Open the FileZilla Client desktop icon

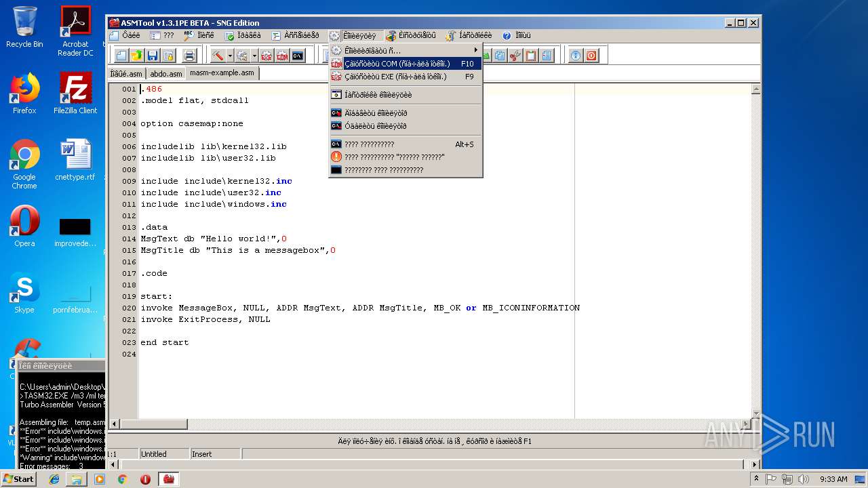[75, 94]
